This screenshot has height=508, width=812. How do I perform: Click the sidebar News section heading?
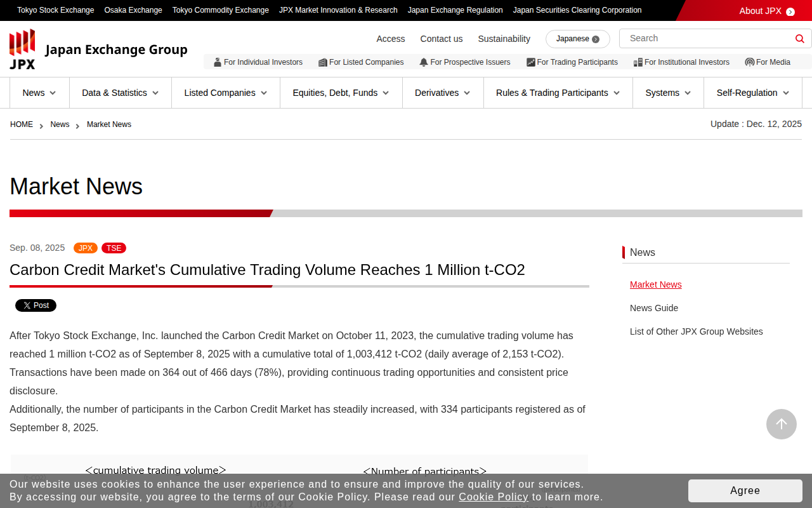pos(643,253)
